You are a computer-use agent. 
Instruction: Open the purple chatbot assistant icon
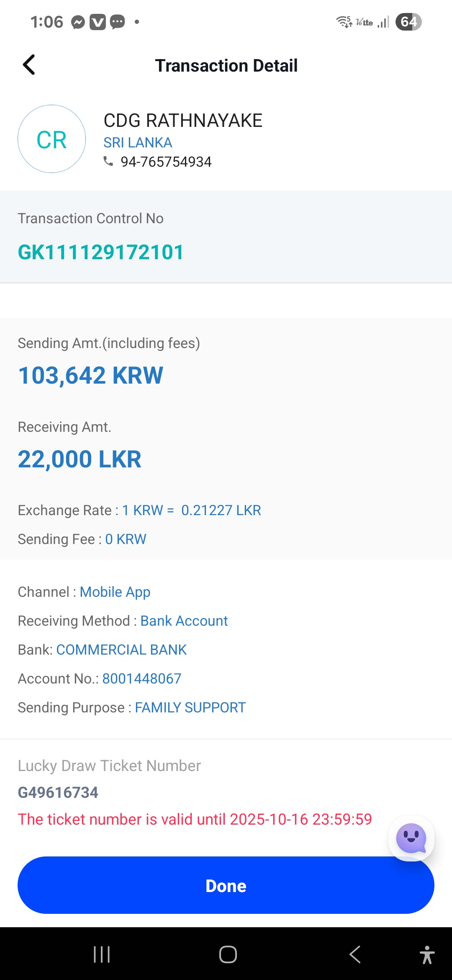(x=411, y=838)
